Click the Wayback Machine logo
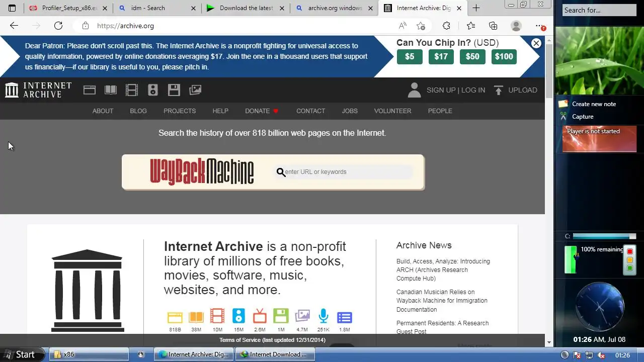The image size is (644, 362). click(x=202, y=171)
